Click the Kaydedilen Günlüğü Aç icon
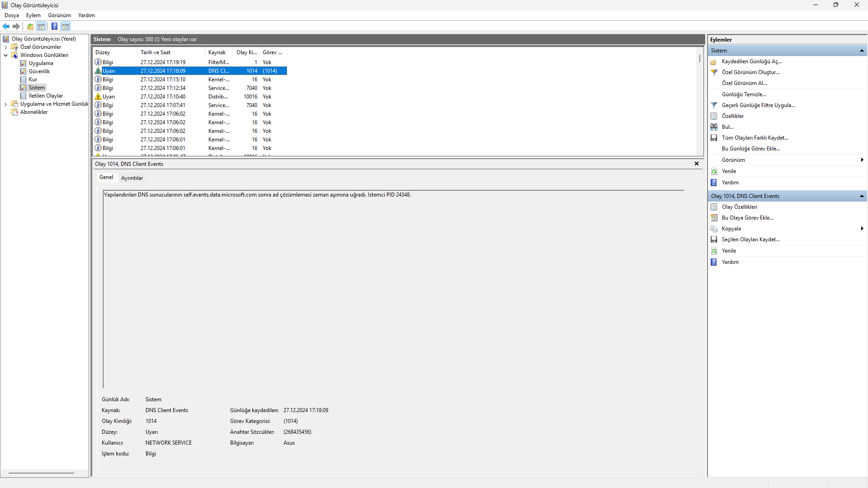Screen dimensions: 868x488 (x=714, y=61)
